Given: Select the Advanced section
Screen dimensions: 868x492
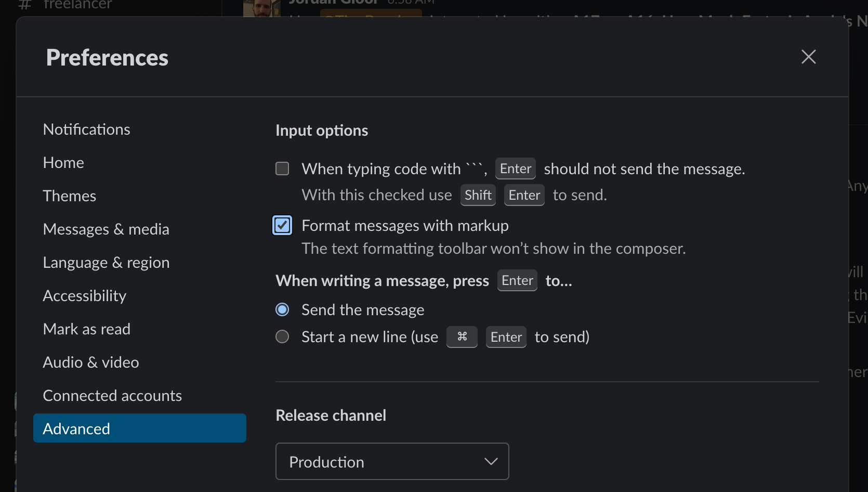Looking at the screenshot, I should point(139,428).
